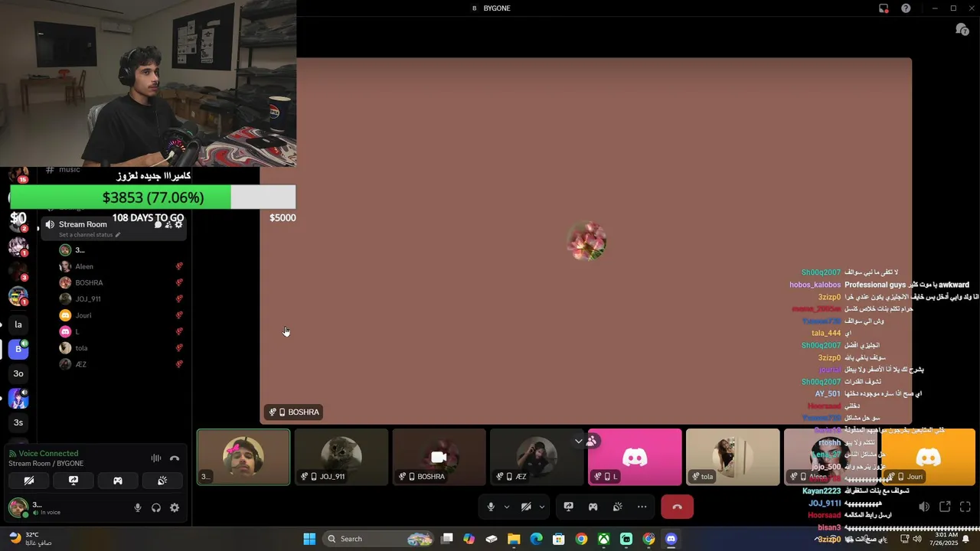Open Stream Room chat bubble icon

click(x=158, y=224)
